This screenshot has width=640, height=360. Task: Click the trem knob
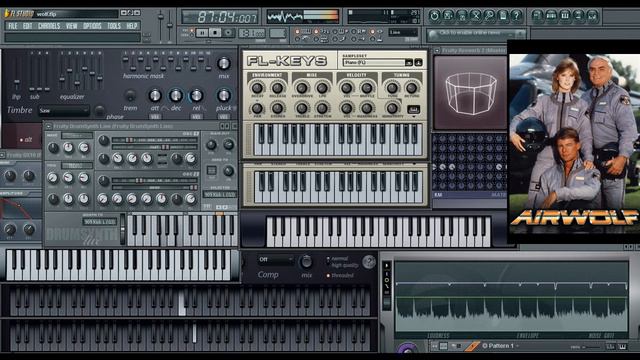tap(130, 96)
